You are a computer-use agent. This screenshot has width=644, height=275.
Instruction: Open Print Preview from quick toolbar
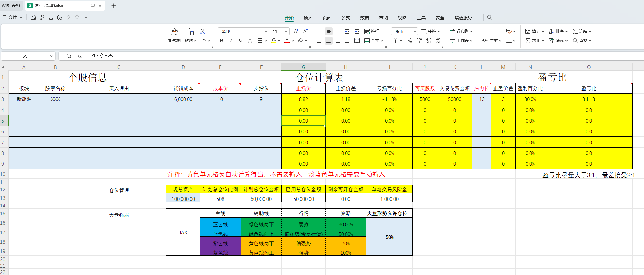click(60, 17)
